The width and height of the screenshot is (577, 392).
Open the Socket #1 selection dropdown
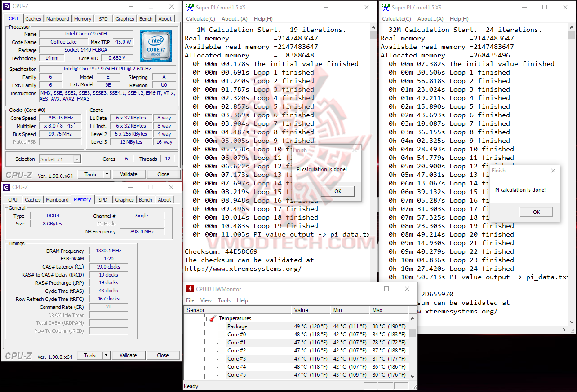77,159
